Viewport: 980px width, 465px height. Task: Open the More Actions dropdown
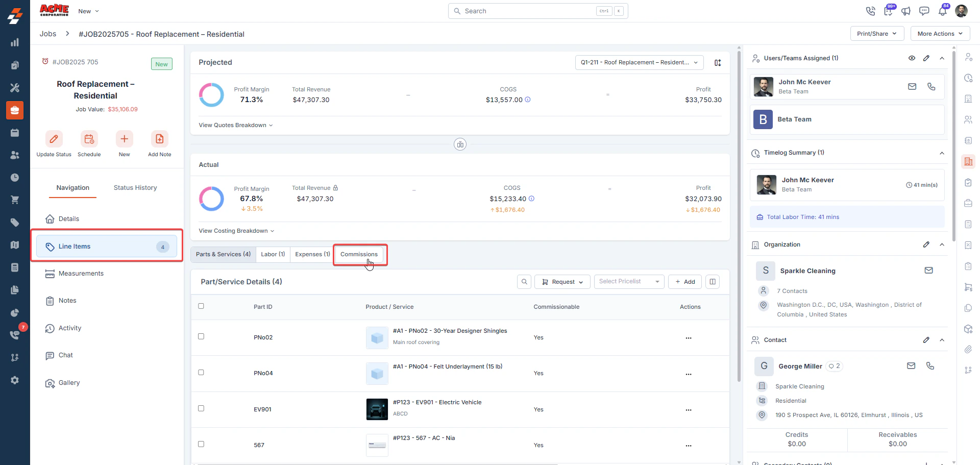pos(940,34)
